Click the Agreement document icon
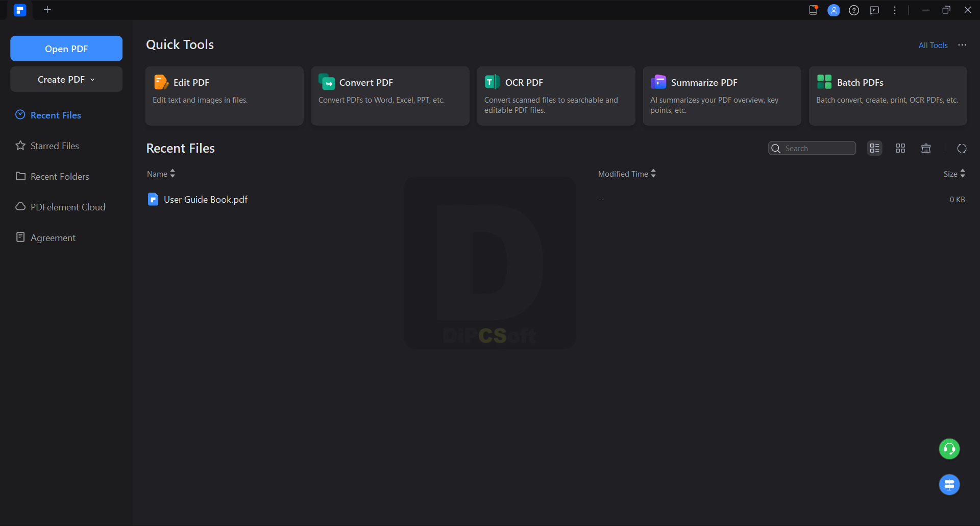Screen dimensions: 980x526 click(20, 237)
